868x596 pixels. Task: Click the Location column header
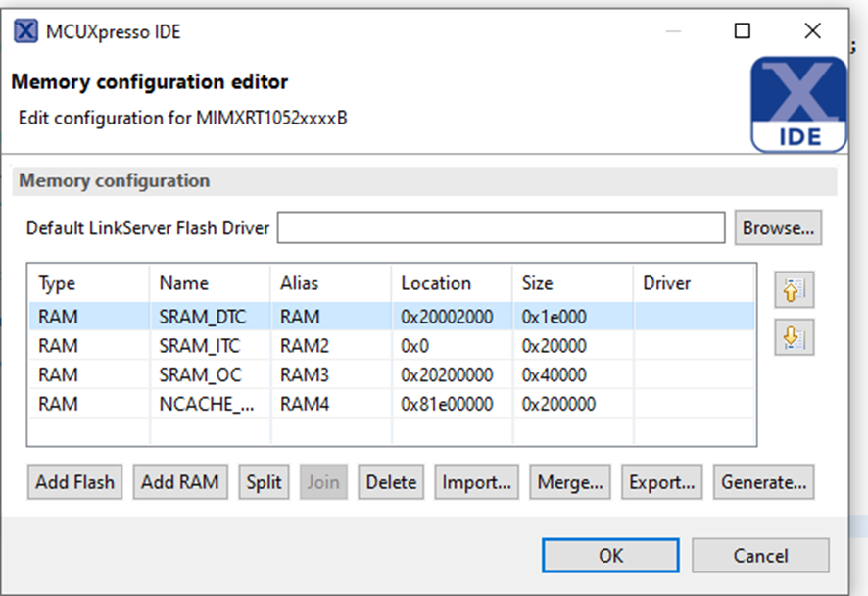click(x=436, y=283)
